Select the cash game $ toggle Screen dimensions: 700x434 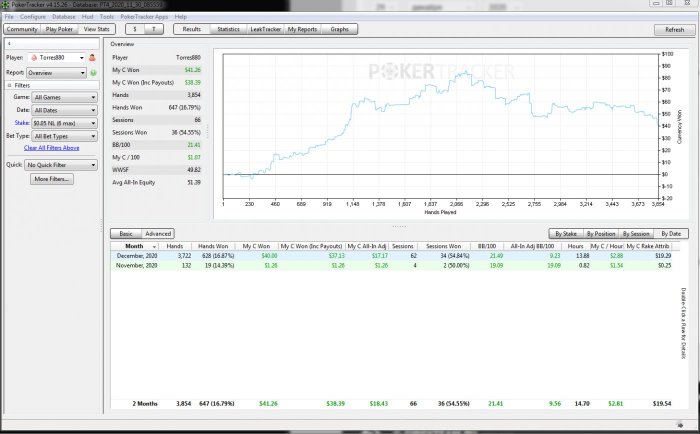pos(135,30)
